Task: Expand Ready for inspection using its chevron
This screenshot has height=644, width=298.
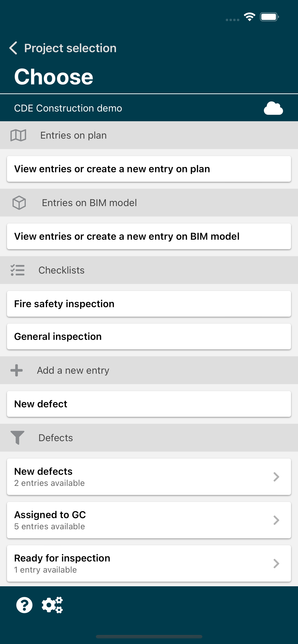Action: coord(276,564)
